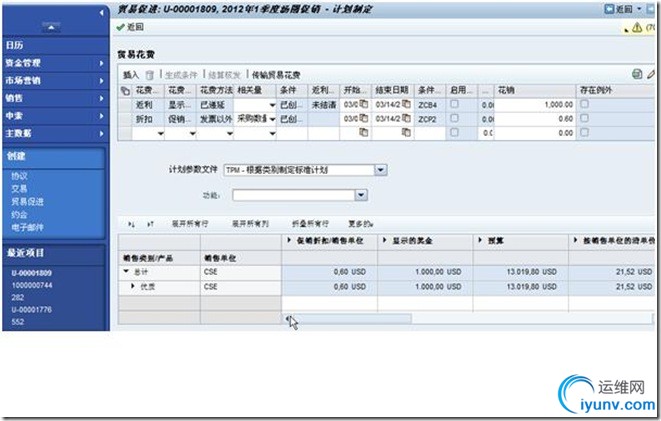Open recent item 1000000744
Screen dimensions: 661x421
coord(32,285)
